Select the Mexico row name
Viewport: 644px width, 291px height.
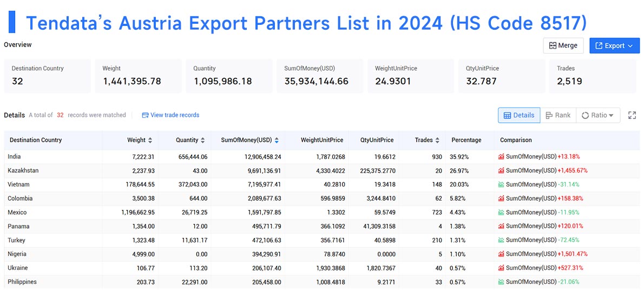coord(17,212)
